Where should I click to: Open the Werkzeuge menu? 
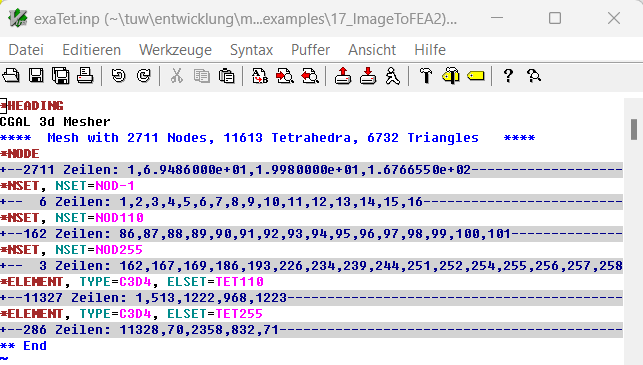(x=176, y=50)
